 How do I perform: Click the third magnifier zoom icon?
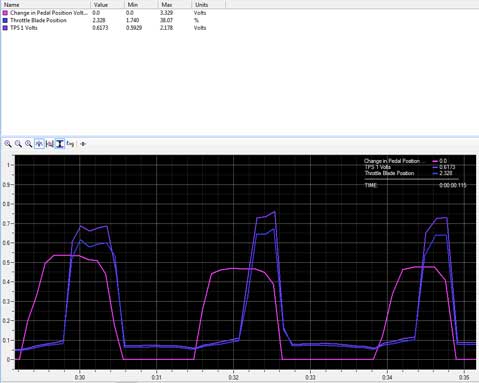28,144
